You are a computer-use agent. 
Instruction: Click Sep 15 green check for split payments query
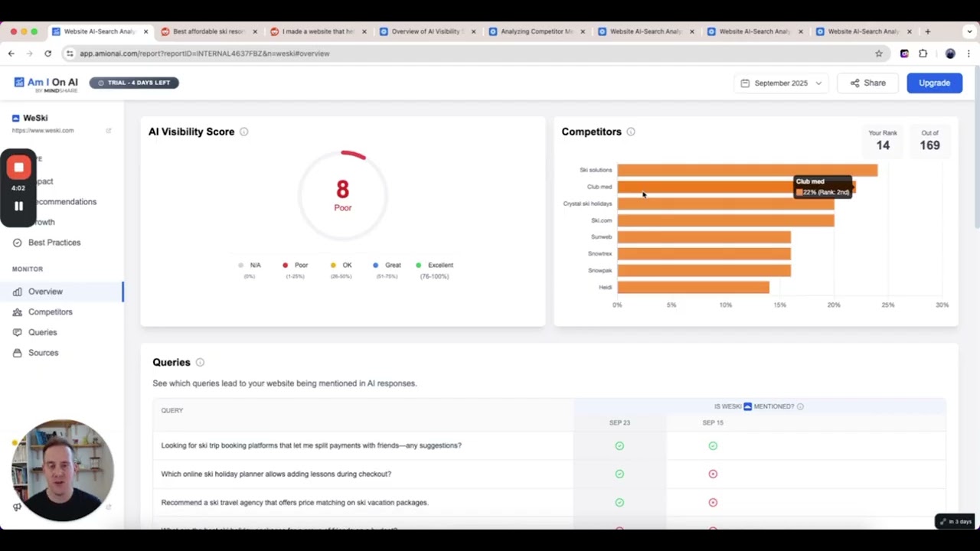[x=713, y=445]
